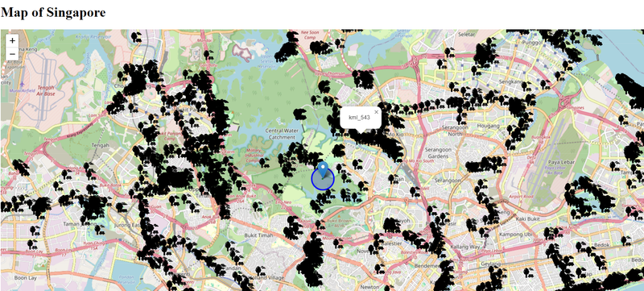Click the Balestier map label
The image size is (644, 291).
click(390, 243)
